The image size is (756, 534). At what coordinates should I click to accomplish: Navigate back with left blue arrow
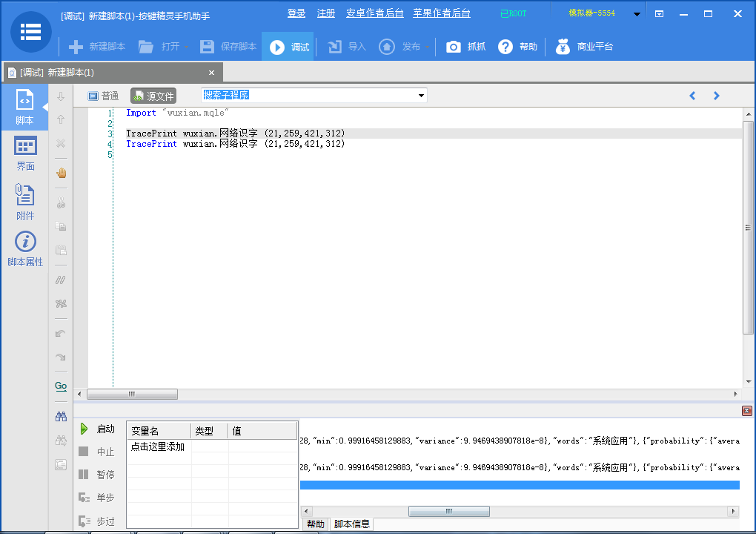click(x=692, y=96)
